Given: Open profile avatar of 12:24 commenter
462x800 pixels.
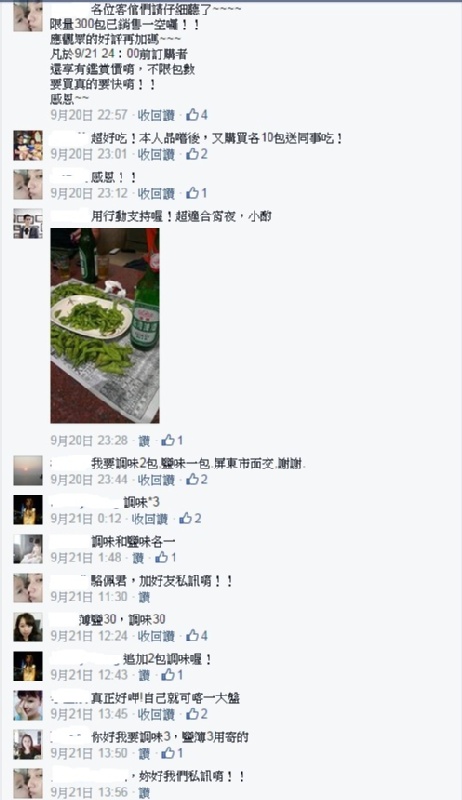Looking at the screenshot, I should pos(28,627).
